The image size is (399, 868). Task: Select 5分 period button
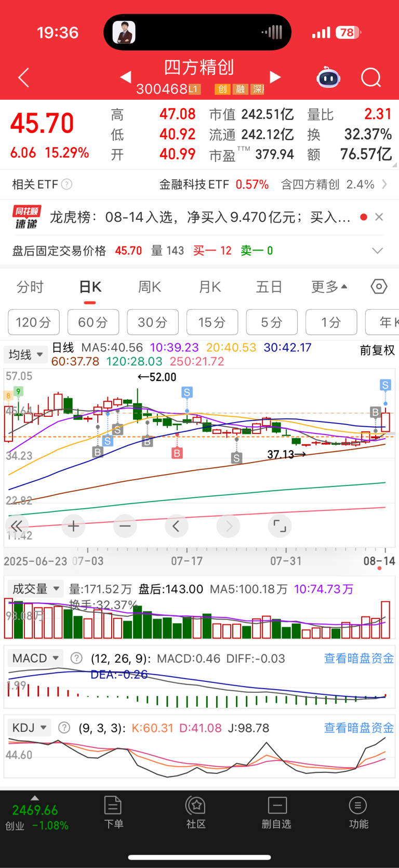tap(272, 322)
